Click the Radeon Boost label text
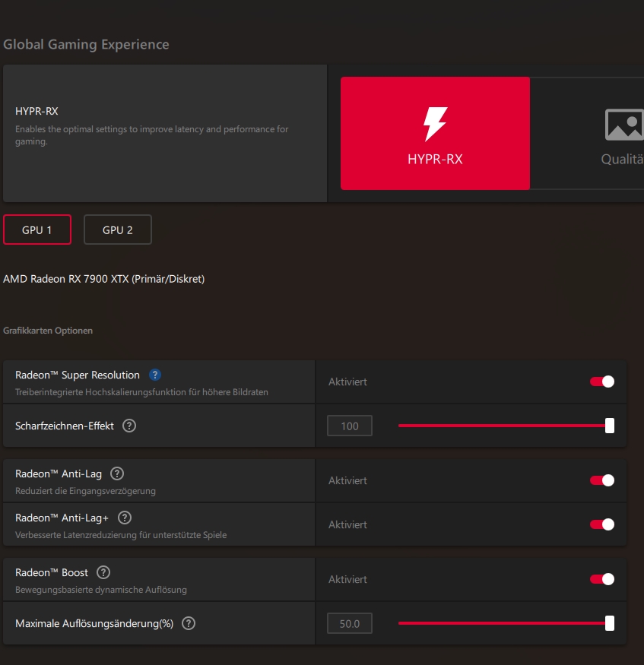This screenshot has width=644, height=665. tap(52, 572)
